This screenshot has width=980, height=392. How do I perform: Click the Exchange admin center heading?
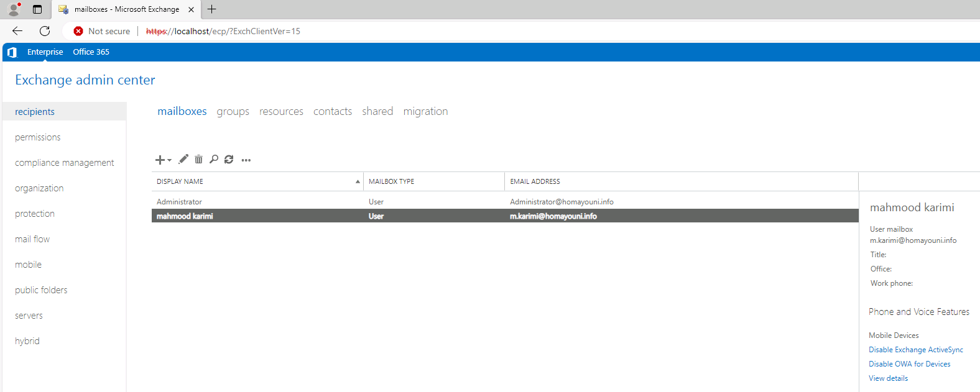85,80
